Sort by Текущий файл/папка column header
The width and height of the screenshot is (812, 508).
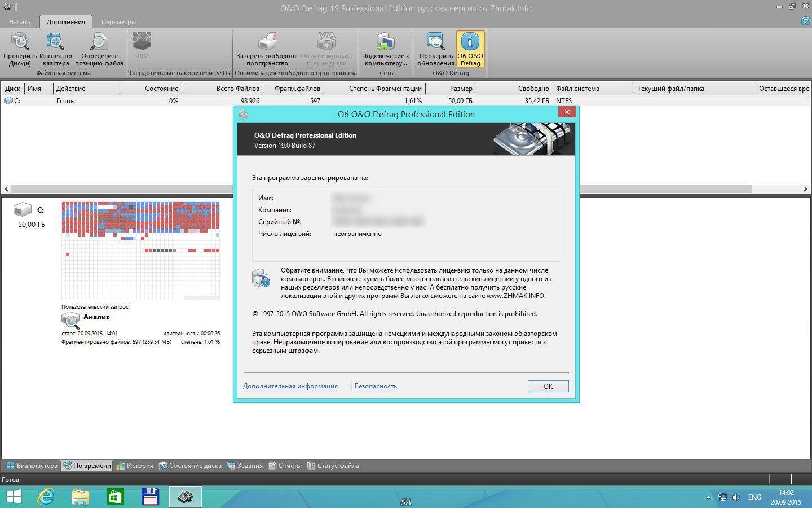pyautogui.click(x=695, y=89)
